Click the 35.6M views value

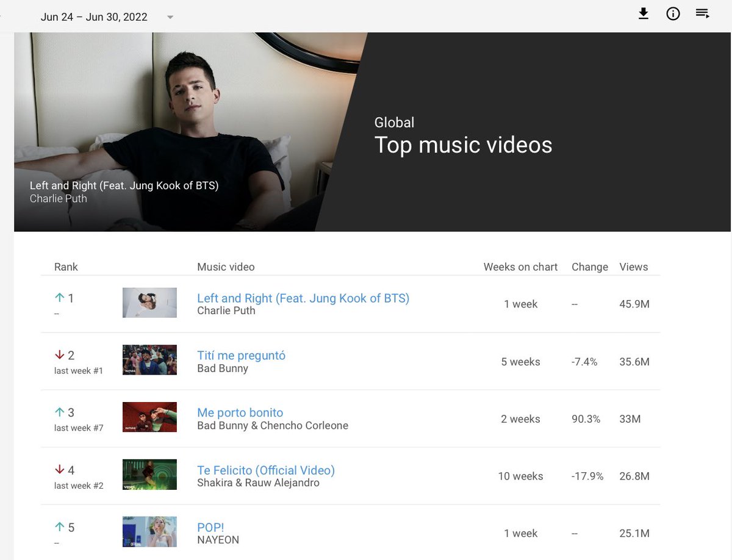634,362
